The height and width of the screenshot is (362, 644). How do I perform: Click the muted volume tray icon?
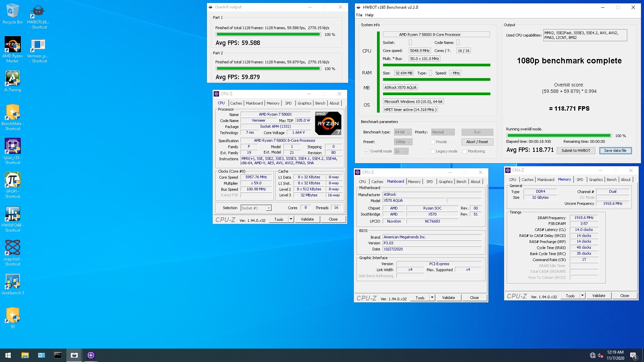[601, 355]
